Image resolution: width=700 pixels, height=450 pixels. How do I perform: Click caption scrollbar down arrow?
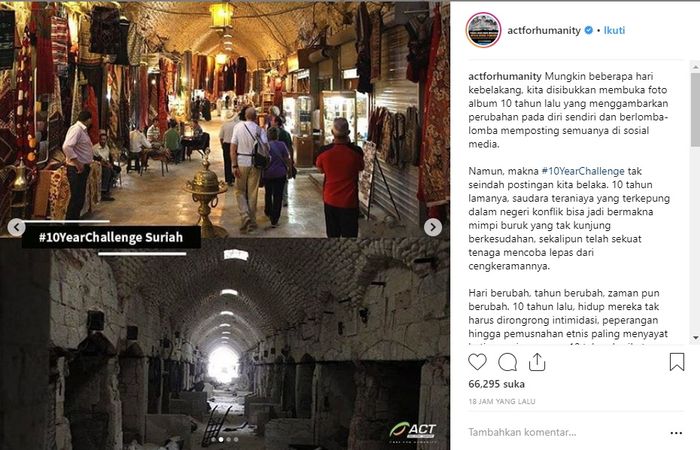pos(696,338)
